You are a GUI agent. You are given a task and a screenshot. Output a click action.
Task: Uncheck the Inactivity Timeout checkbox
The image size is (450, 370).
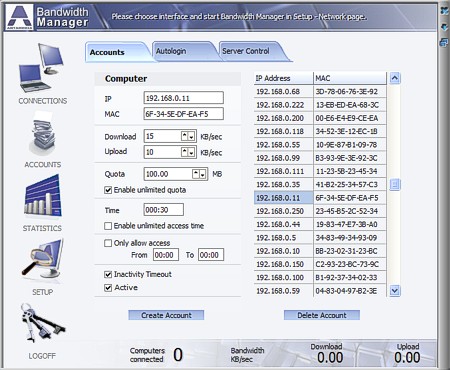pos(108,274)
